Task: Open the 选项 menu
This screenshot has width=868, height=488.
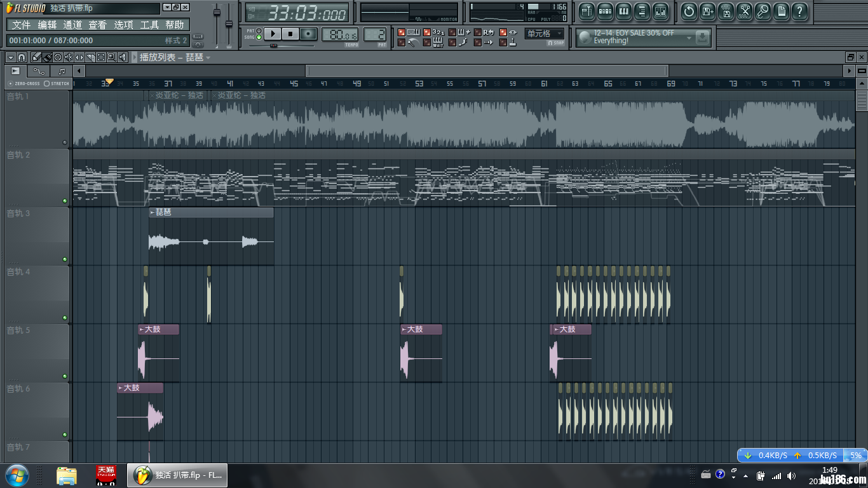Action: (x=124, y=25)
